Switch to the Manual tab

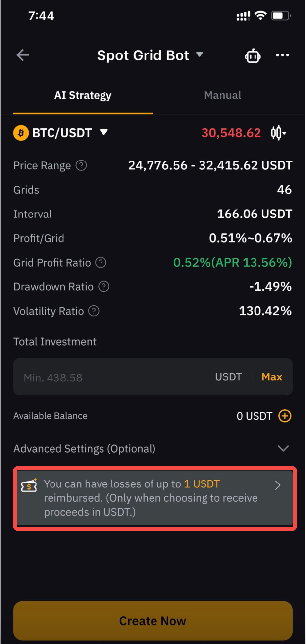coord(223,95)
